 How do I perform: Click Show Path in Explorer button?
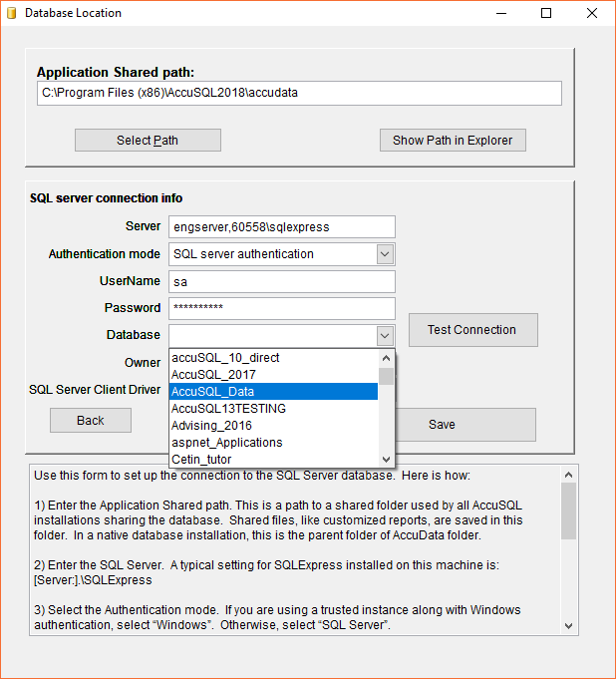(453, 141)
